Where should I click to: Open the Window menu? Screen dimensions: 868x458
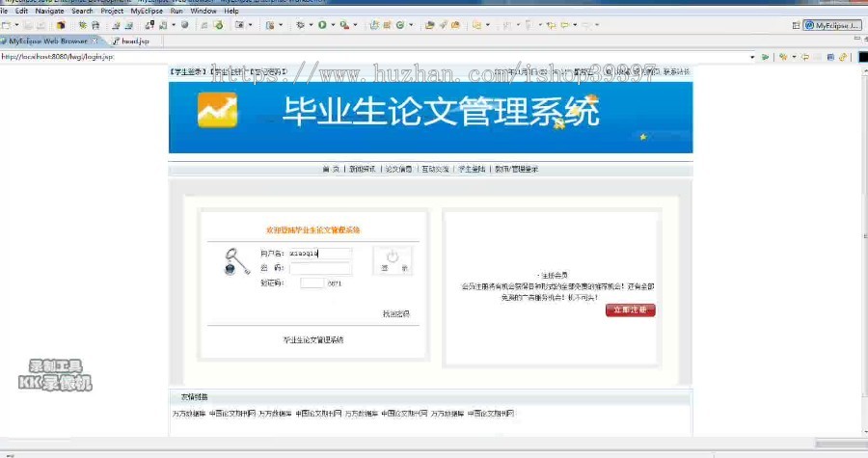[x=203, y=11]
